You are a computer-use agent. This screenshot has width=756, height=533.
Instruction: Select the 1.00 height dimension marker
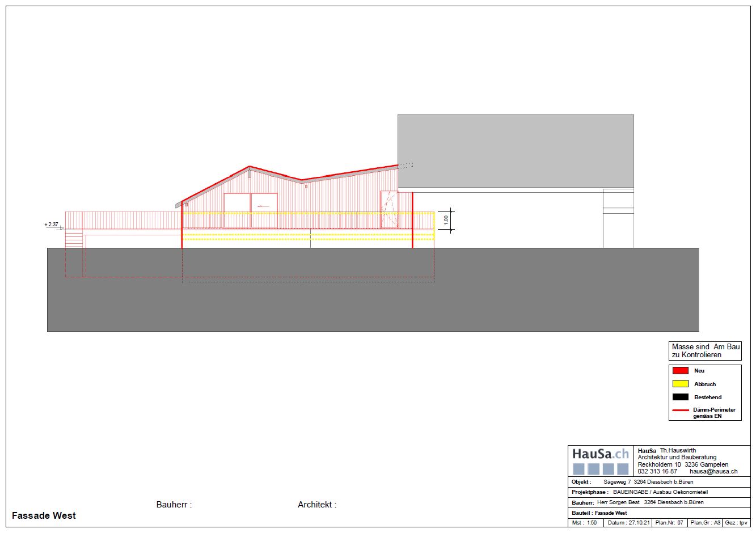coord(446,219)
